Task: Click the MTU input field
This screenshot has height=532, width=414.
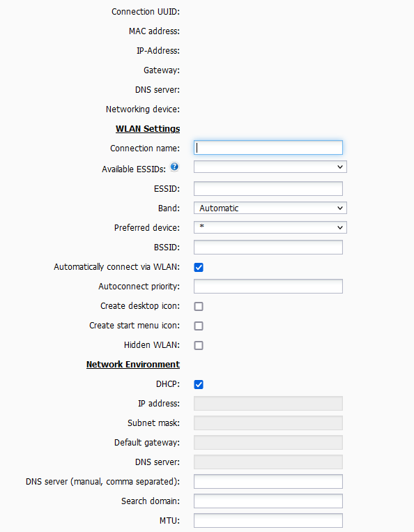Action: pos(268,520)
